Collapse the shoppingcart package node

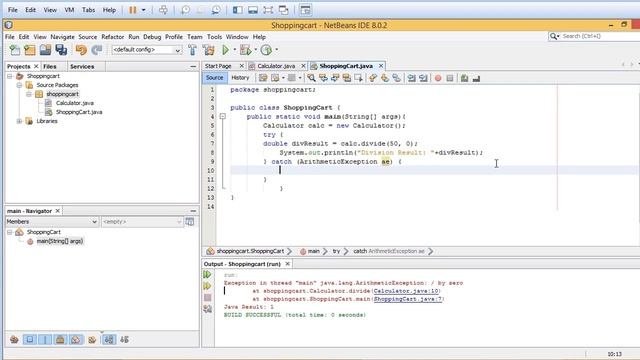tap(29, 94)
